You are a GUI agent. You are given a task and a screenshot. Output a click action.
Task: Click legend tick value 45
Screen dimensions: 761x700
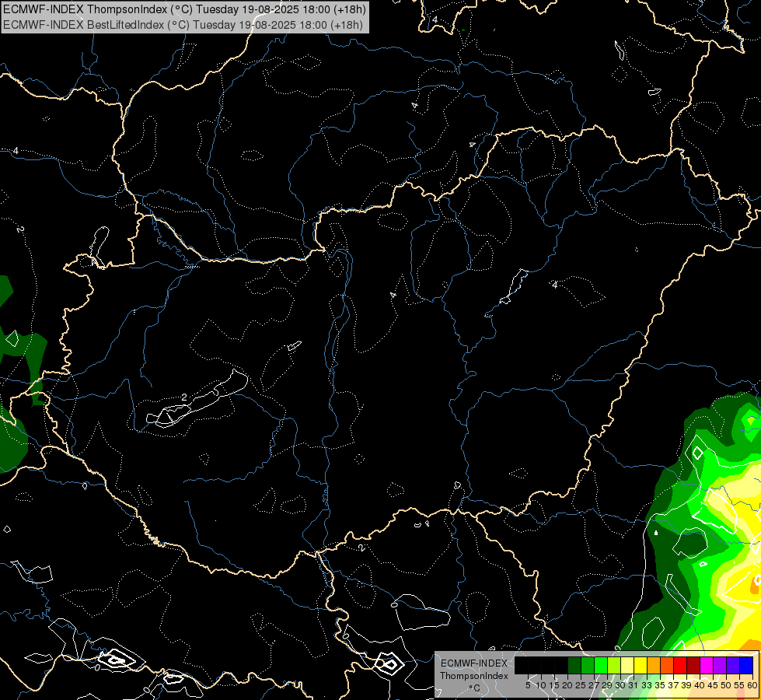click(714, 685)
